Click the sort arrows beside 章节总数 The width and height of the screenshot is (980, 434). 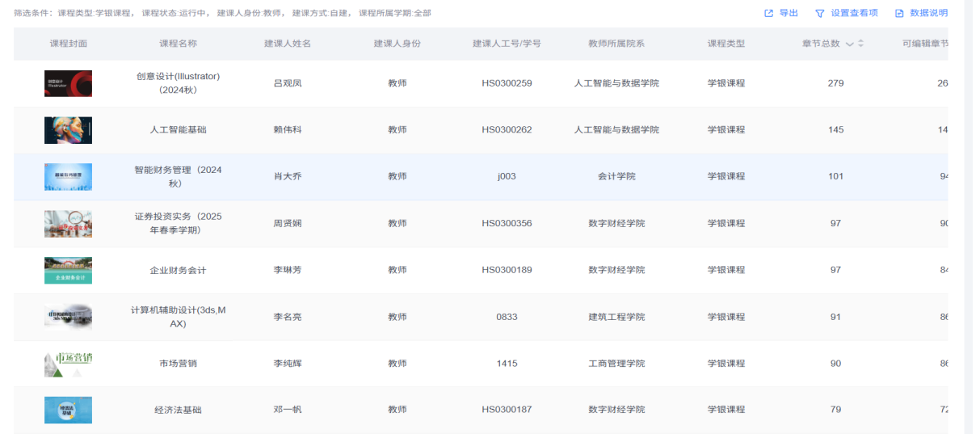[x=860, y=44]
